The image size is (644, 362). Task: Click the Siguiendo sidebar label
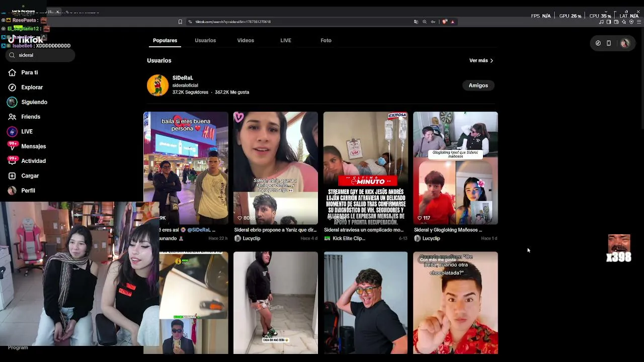pos(34,102)
